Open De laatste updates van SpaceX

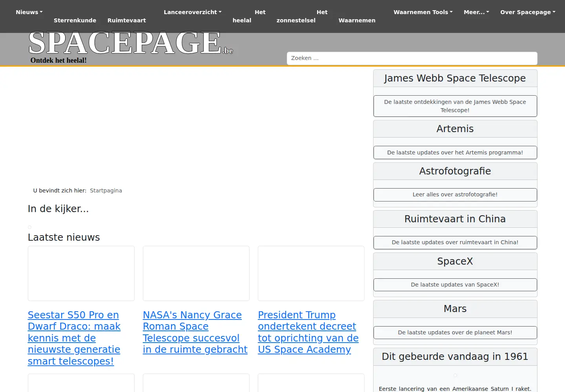[455, 285]
